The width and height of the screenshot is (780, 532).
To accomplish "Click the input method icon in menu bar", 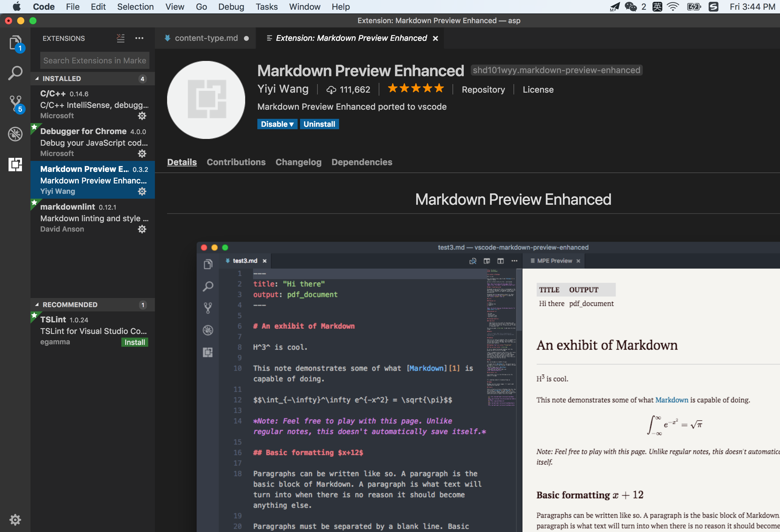I will point(657,7).
